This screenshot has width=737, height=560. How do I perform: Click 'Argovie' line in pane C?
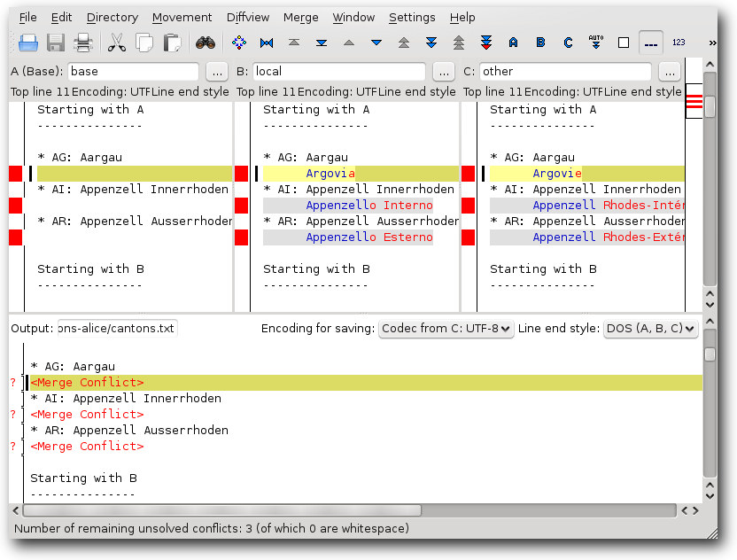(557, 174)
